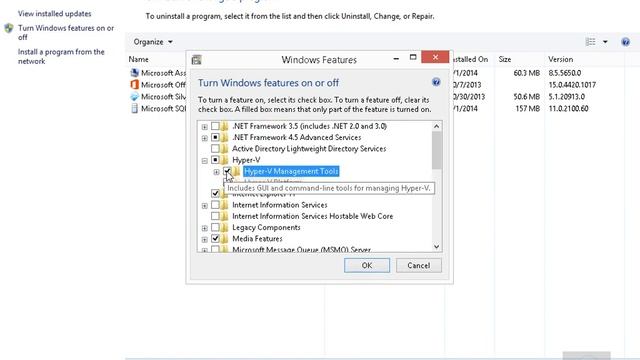Sort by the Installed On column header
The width and height of the screenshot is (640, 360).
point(470,59)
